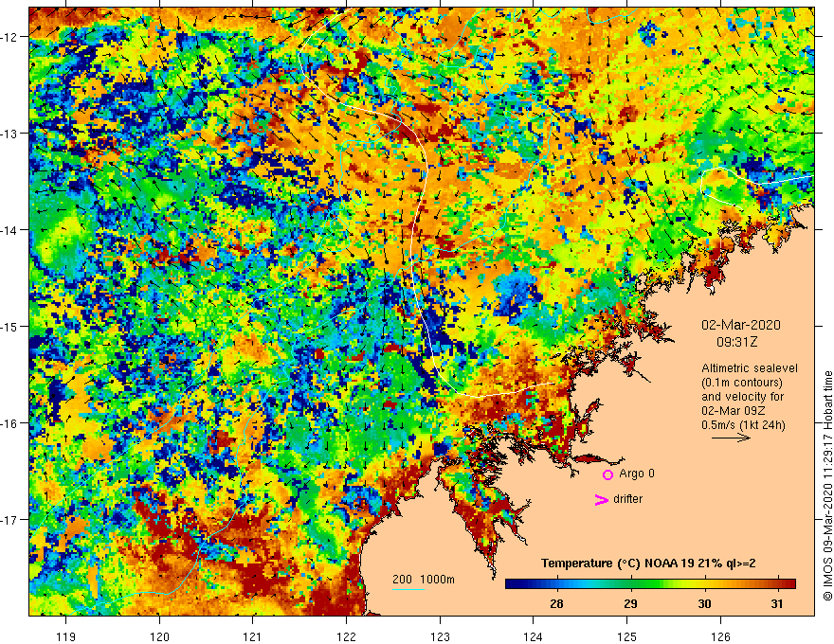
Task: Click the '02-Mar-2020' date label
Action: point(741,325)
